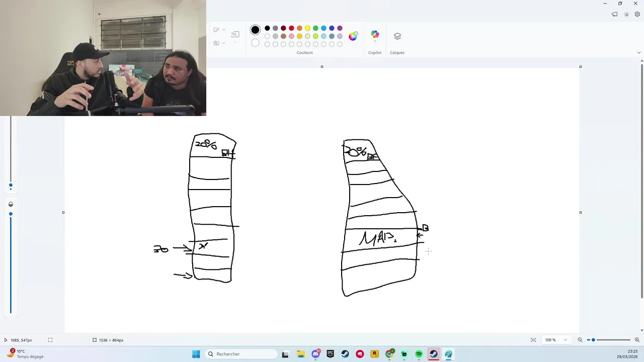The image size is (644, 362).
Task: Open the line thickness size tool
Action: 235,34
